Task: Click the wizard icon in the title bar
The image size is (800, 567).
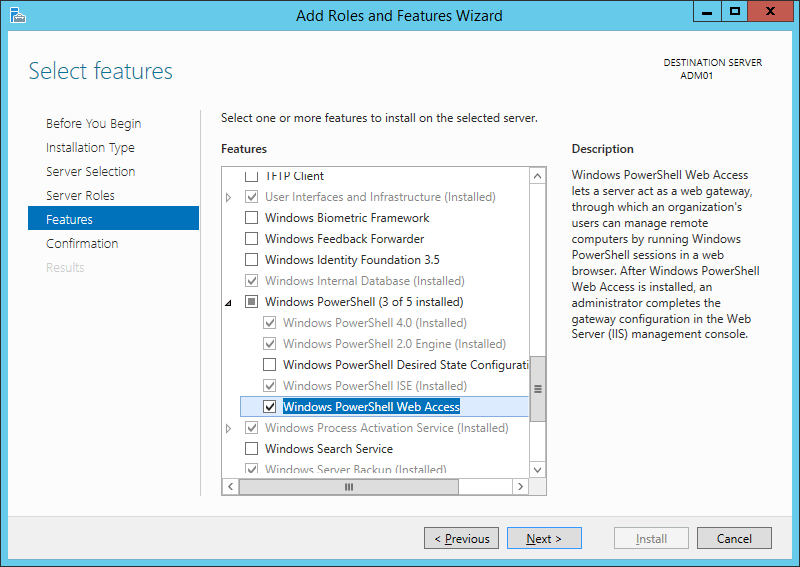Action: pos(17,15)
